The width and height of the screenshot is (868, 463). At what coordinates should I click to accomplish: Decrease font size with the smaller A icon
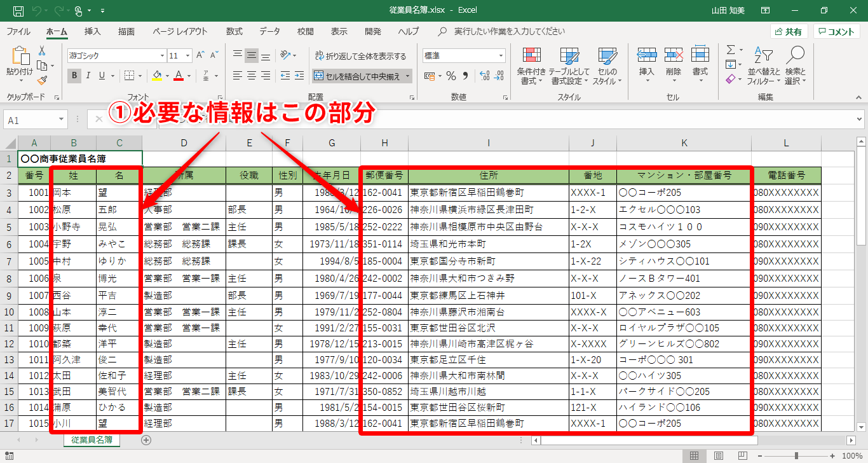[215, 55]
